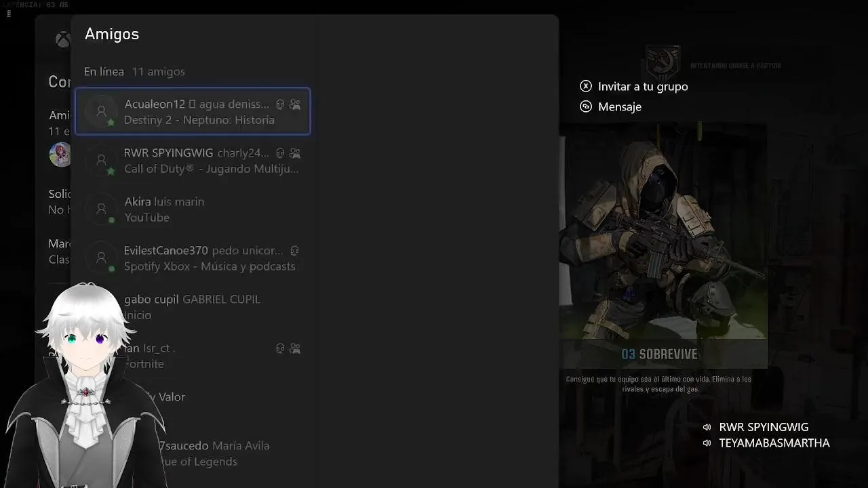
Task: Click party group icon on RWR SPYINGWIG row
Action: point(295,153)
